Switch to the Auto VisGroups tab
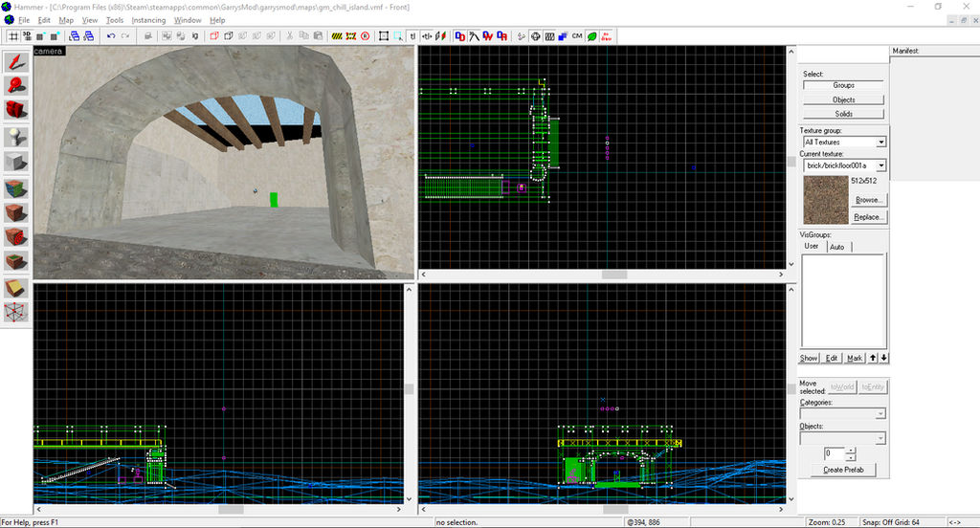Screen dimensions: 980x528 (x=837, y=247)
